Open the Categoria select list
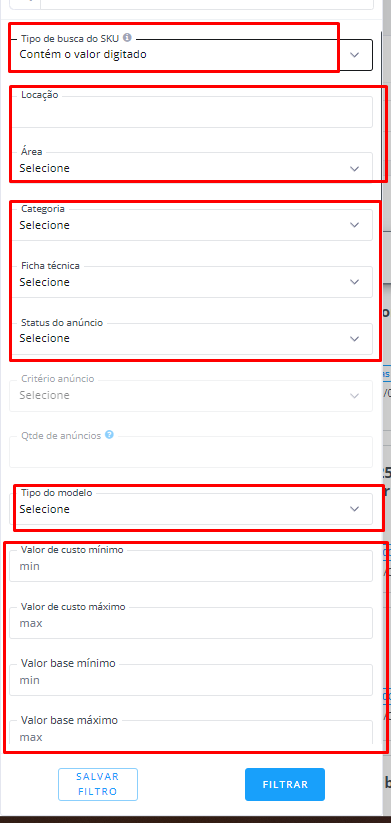The image size is (391, 823). pos(191,225)
